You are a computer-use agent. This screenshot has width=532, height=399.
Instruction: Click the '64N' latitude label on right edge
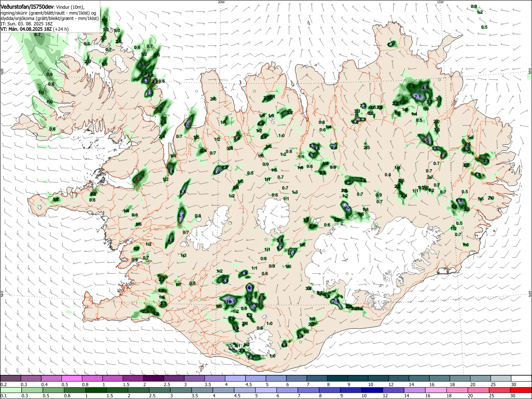pos(530,293)
